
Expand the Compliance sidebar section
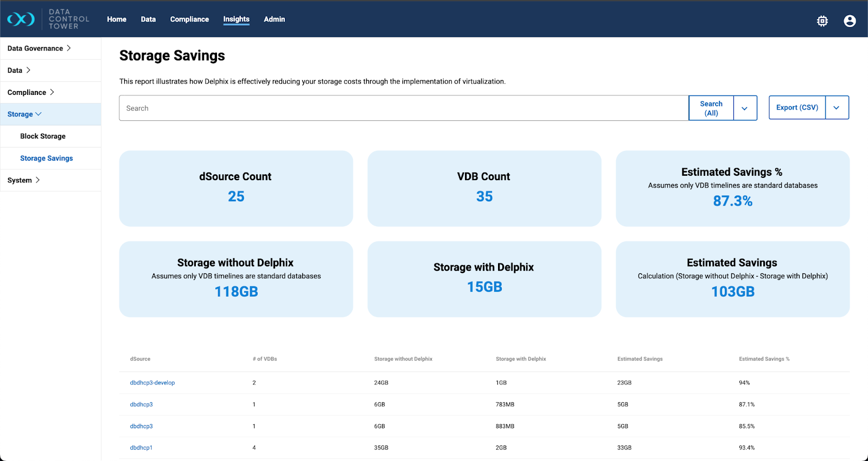tap(30, 92)
